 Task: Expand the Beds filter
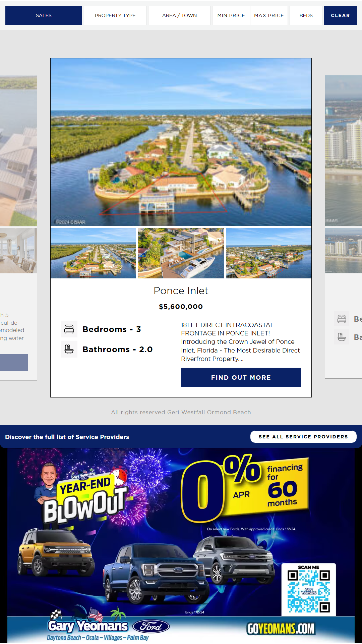[x=306, y=15]
